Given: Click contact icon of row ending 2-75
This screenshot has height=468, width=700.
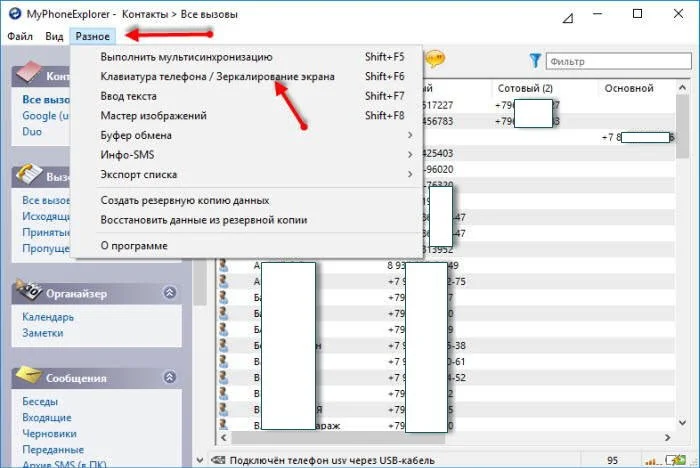Looking at the screenshot, I should [223, 281].
